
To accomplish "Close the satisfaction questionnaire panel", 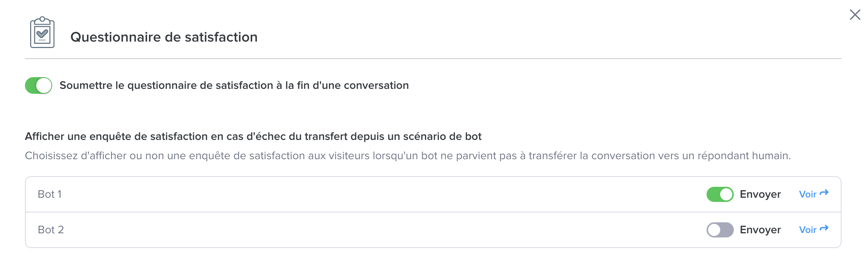I will coord(855,15).
